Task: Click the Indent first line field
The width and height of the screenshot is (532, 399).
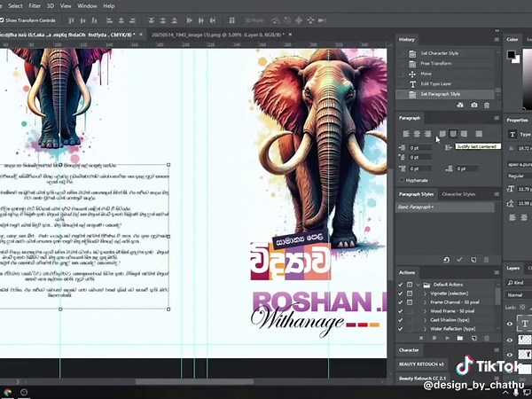Action: (x=420, y=158)
